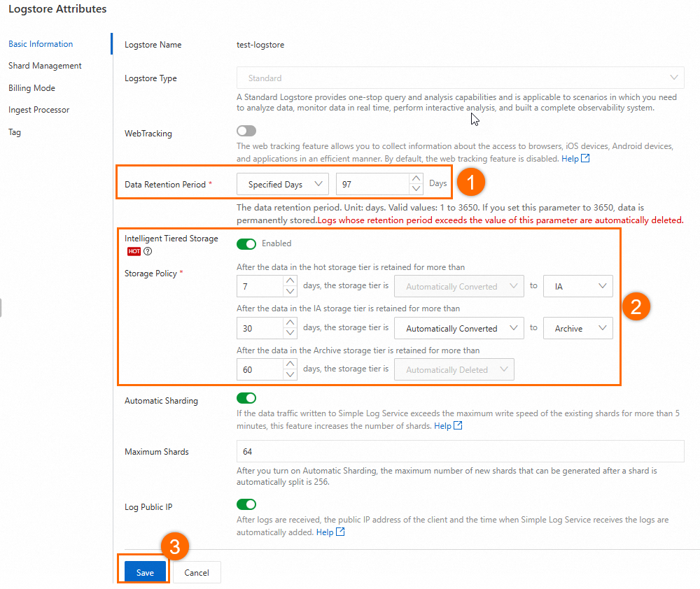Image resolution: width=700 pixels, height=589 pixels.
Task: Increase hot storage tier days
Action: coord(290,281)
